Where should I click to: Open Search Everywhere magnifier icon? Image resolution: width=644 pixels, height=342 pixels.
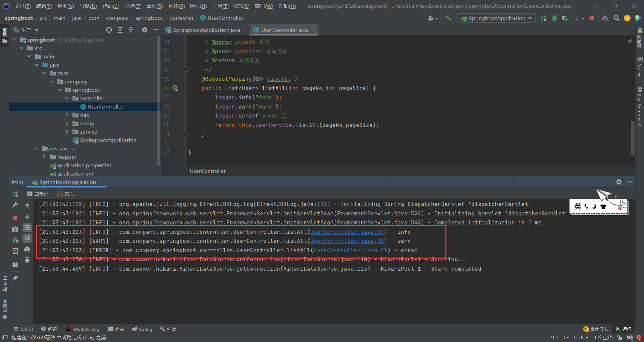coord(616,18)
